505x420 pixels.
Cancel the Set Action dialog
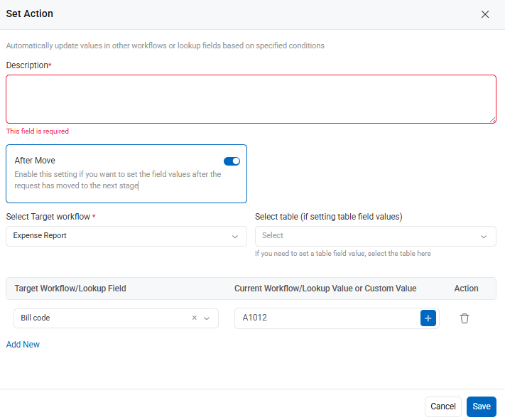coord(442,406)
